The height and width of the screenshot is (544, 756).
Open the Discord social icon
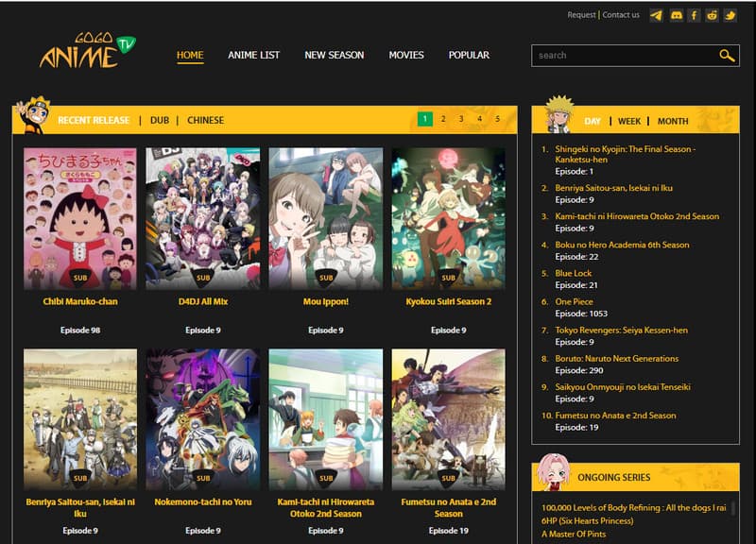pyautogui.click(x=677, y=15)
